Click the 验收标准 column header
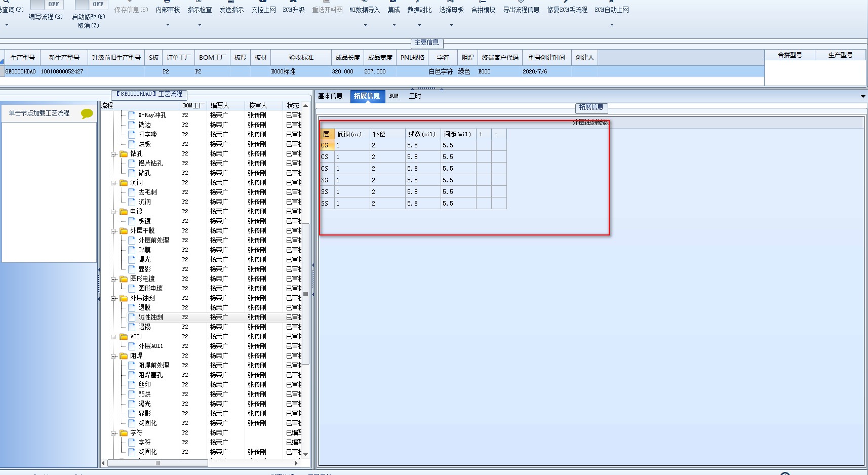868x475 pixels. coord(301,58)
